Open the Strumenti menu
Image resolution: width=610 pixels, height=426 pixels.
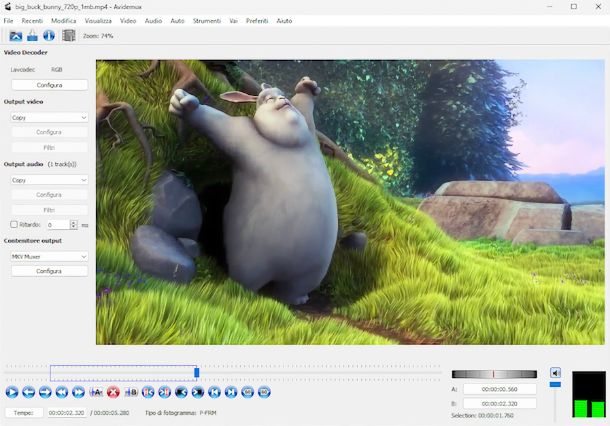[207, 20]
